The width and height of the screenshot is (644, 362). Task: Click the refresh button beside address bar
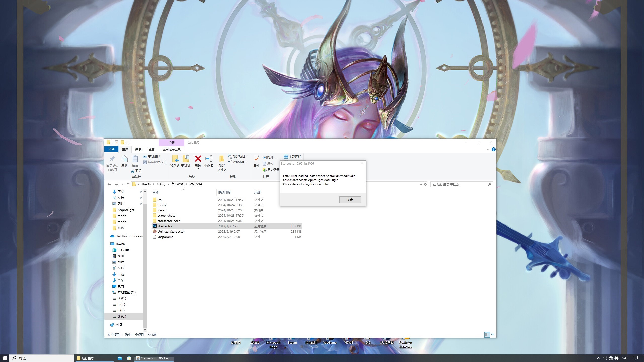point(425,184)
